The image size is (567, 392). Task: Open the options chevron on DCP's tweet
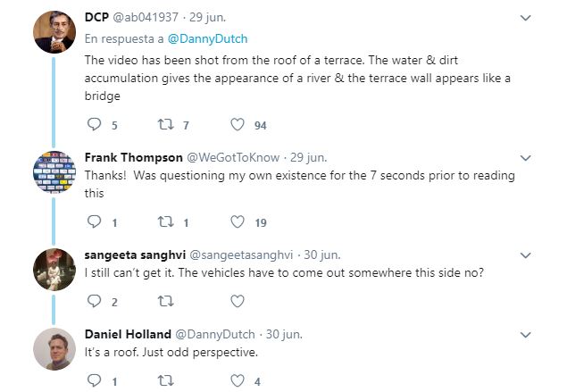click(x=526, y=18)
